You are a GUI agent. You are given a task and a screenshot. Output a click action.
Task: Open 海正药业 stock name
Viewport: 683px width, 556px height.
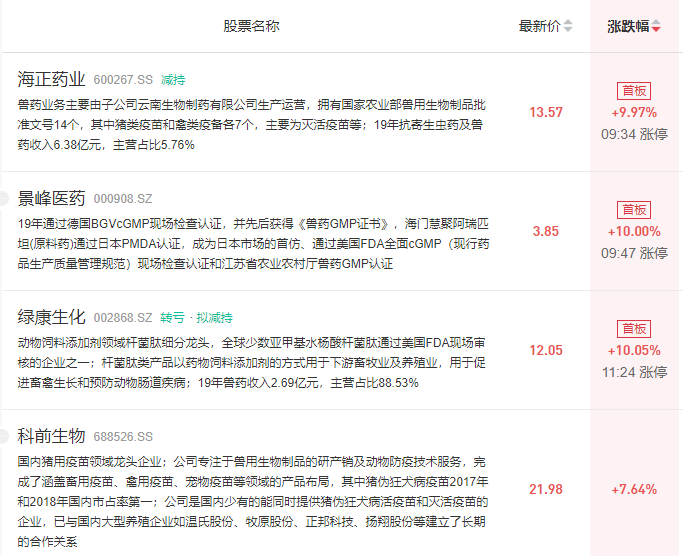coord(51,79)
